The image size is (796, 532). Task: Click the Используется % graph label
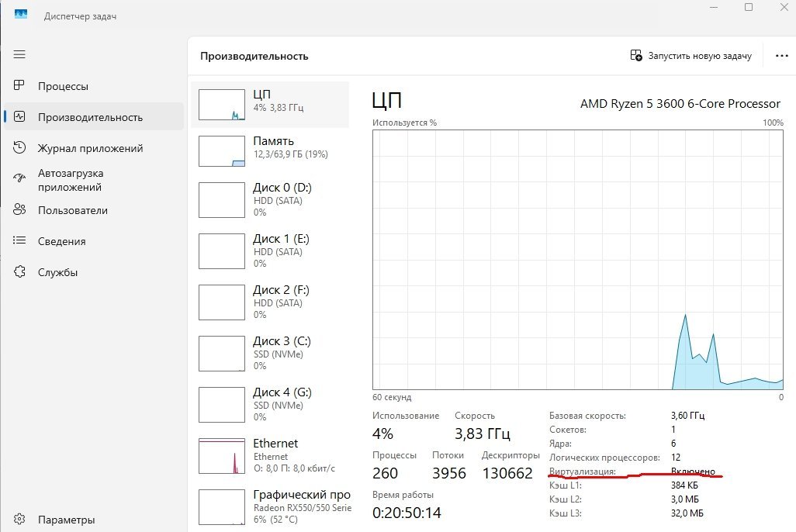click(405, 123)
